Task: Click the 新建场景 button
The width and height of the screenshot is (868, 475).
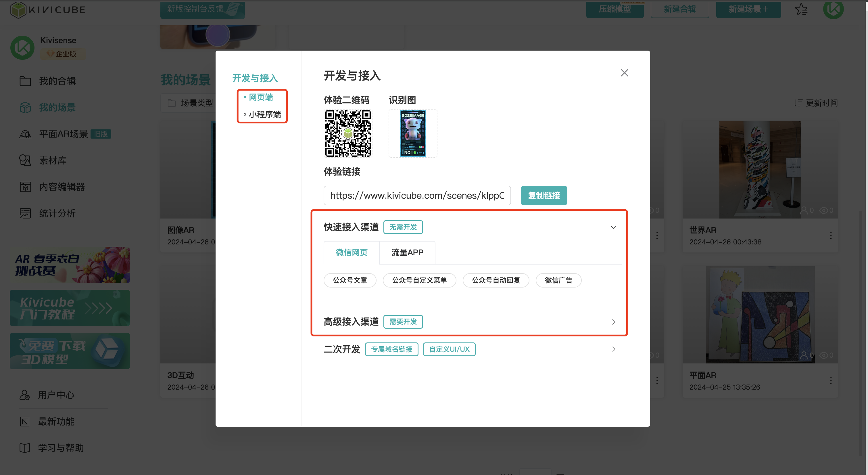Action: (x=748, y=9)
